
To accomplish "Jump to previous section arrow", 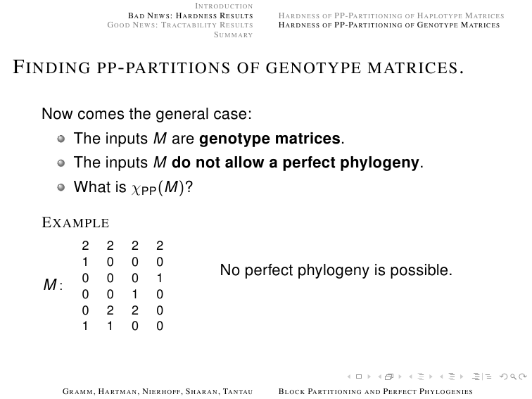I will [x=441, y=376].
